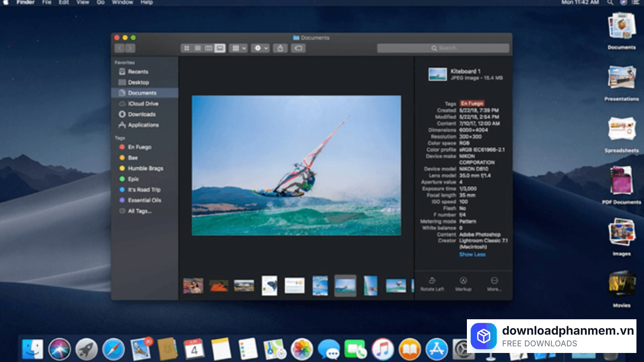The width and height of the screenshot is (644, 362).
Task: Click the Finder Search field
Action: 443,48
